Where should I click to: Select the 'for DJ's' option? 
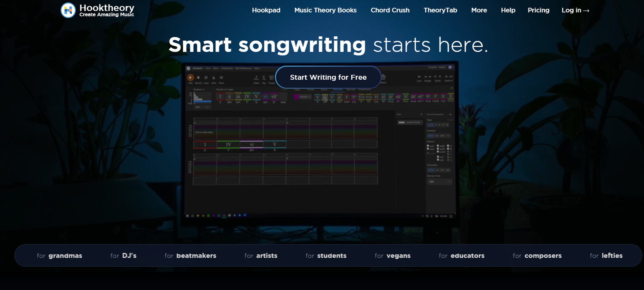click(x=123, y=256)
